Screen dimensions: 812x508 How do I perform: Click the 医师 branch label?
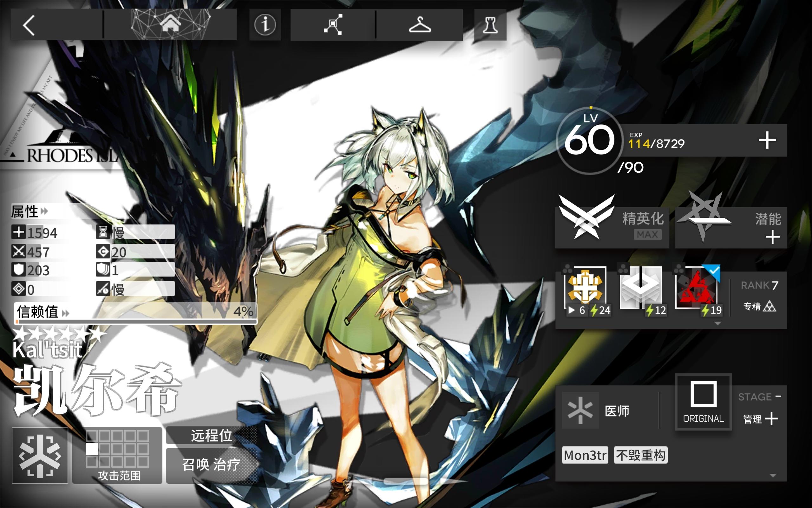[x=617, y=411]
